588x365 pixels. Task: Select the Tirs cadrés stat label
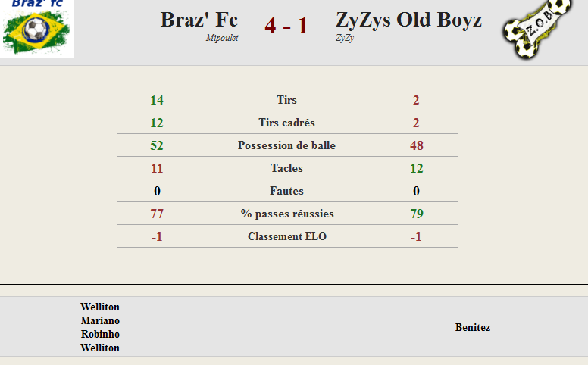coord(287,123)
